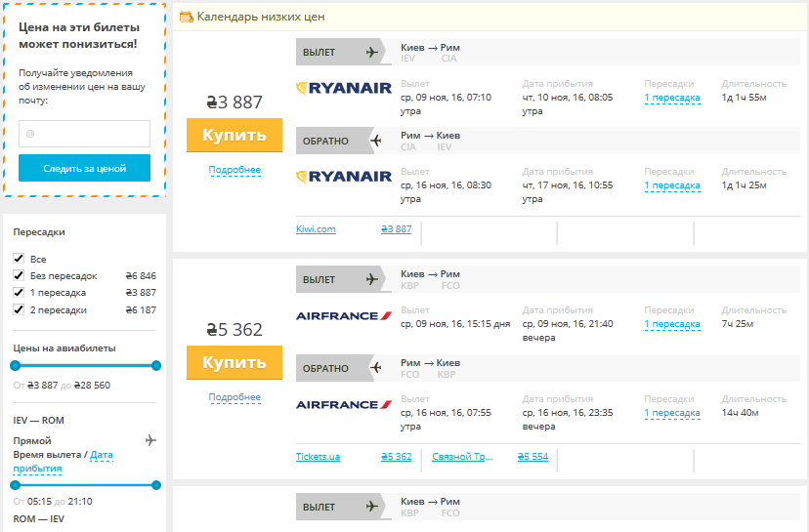Click the plane icon beside Прямой filter
Screen dimensions: 809x532
[x=150, y=440]
